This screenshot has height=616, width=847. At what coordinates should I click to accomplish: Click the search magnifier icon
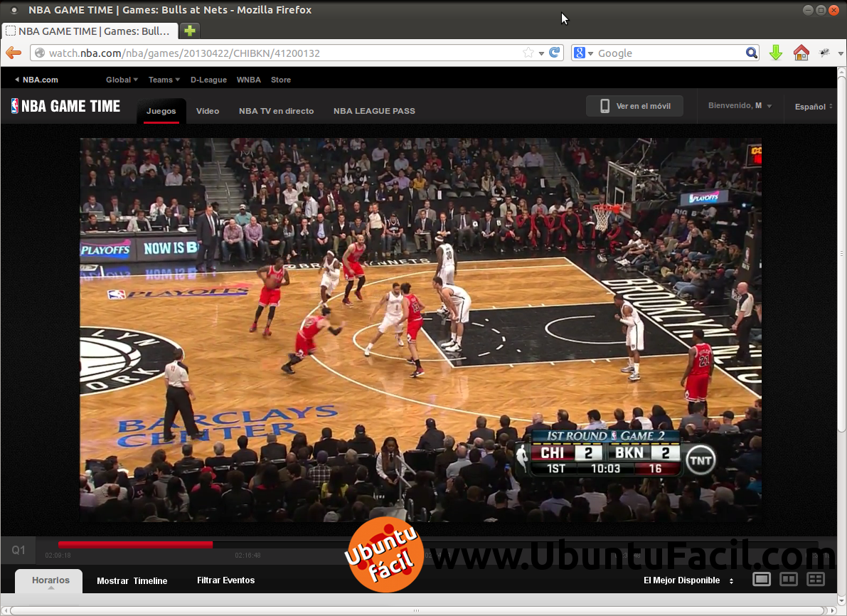point(752,53)
